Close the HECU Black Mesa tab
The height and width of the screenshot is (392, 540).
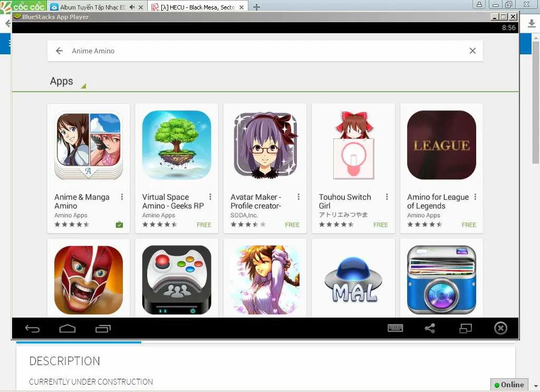tap(242, 7)
